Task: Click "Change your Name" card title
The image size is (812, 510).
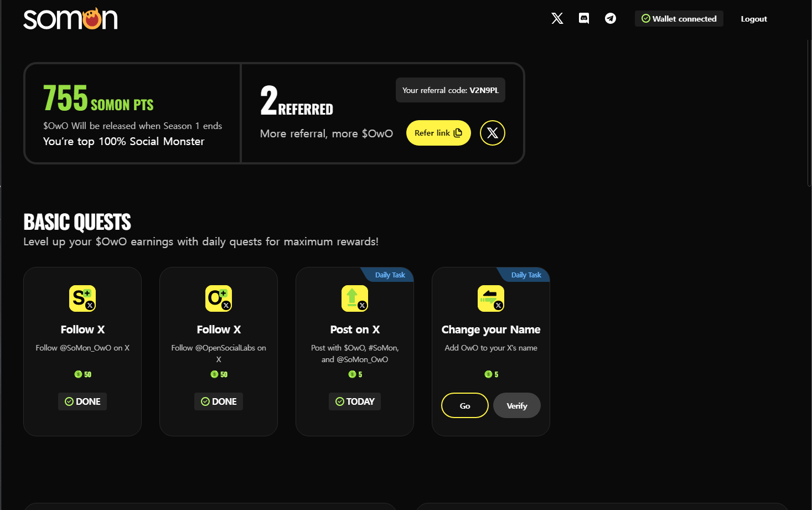Action: point(491,329)
